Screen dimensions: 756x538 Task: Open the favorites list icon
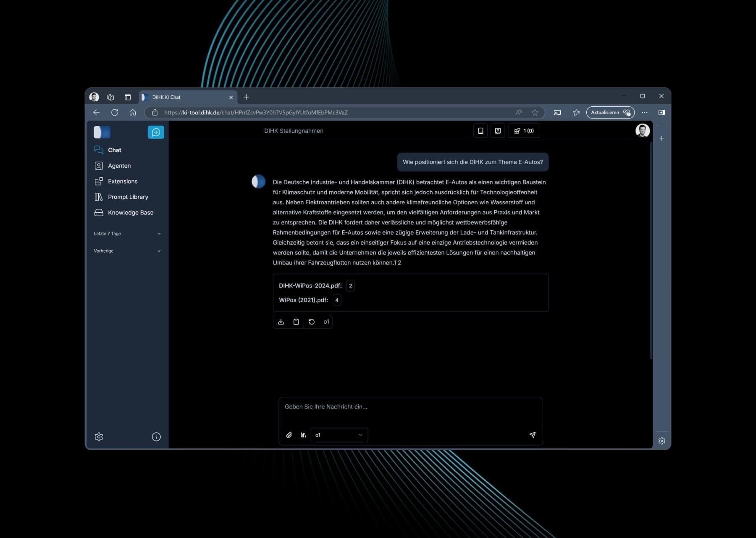pos(576,112)
